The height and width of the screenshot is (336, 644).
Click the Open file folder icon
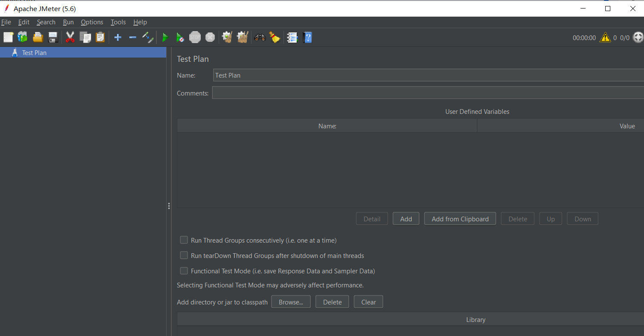tap(38, 38)
